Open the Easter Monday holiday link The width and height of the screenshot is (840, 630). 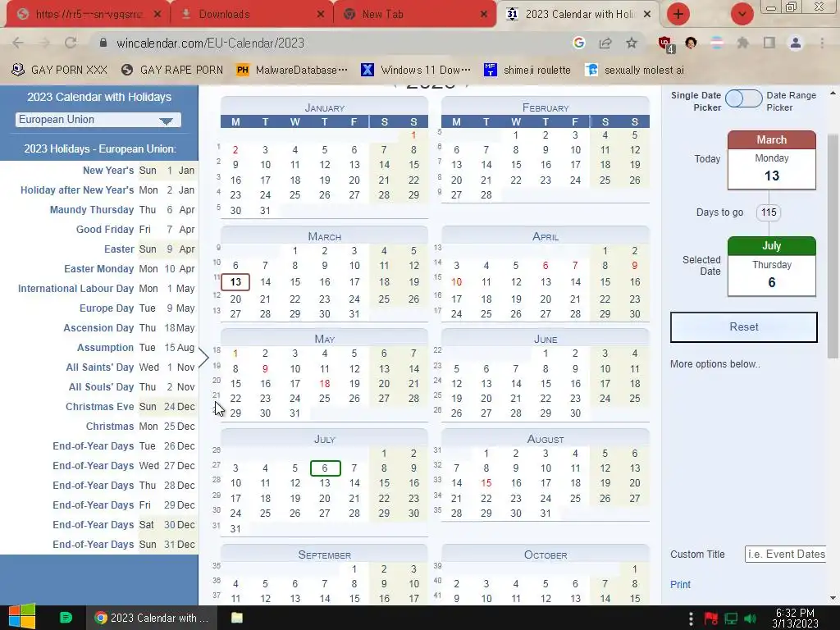(99, 268)
